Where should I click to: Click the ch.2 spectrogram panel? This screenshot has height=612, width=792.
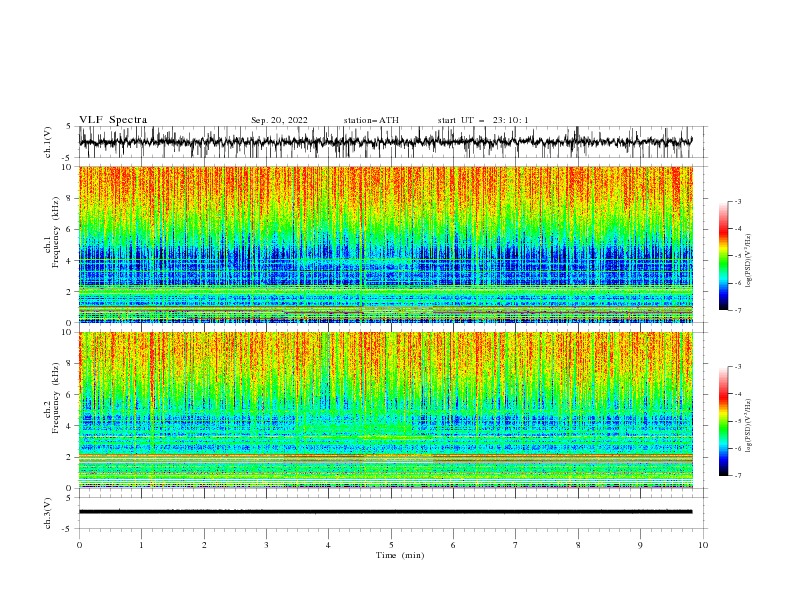coord(385,410)
